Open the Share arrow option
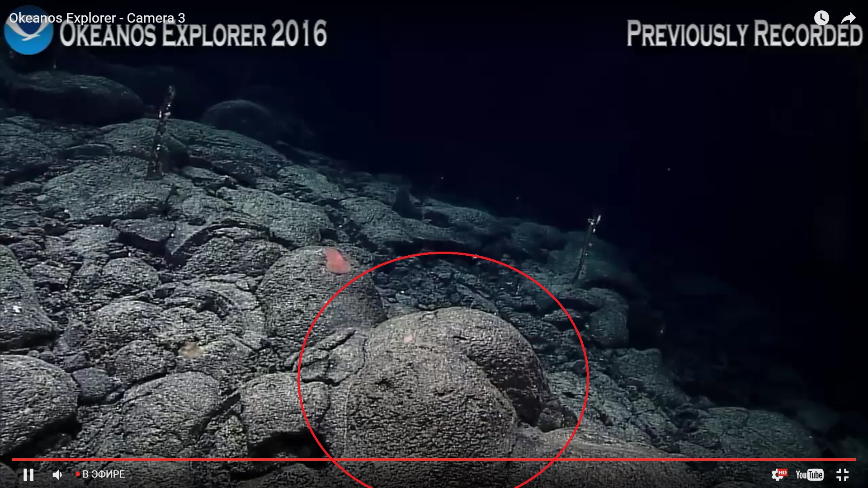 [x=848, y=18]
